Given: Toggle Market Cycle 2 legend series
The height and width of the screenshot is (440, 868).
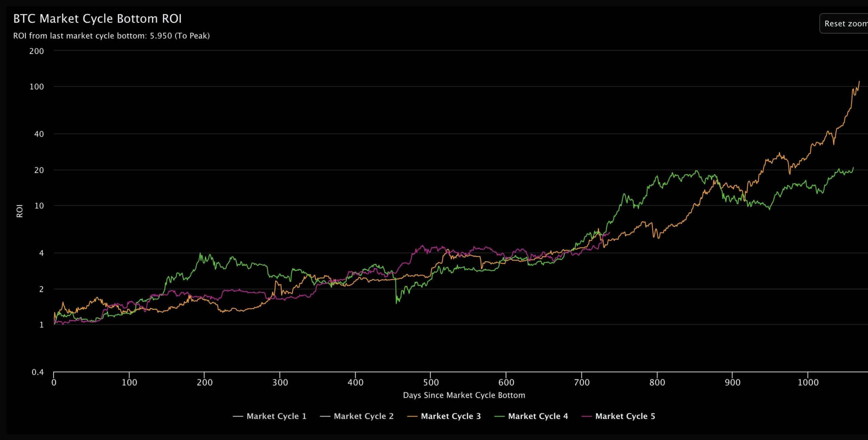Looking at the screenshot, I should click(x=357, y=416).
